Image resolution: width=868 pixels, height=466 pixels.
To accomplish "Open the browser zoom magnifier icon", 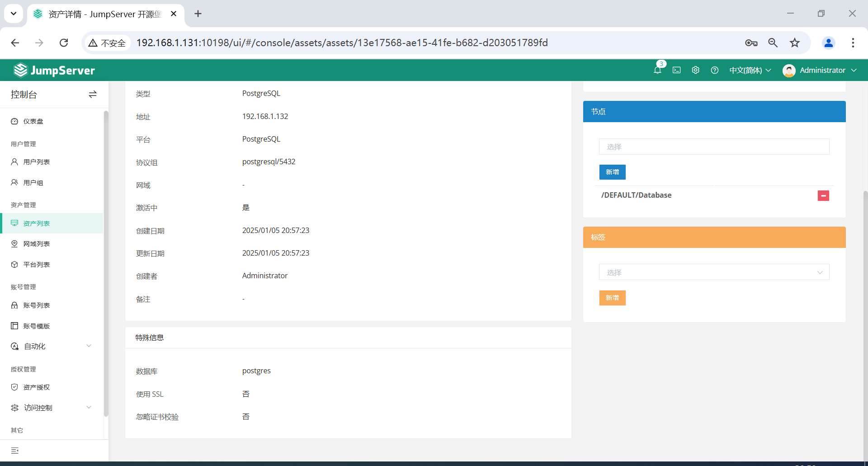I will coord(773,43).
